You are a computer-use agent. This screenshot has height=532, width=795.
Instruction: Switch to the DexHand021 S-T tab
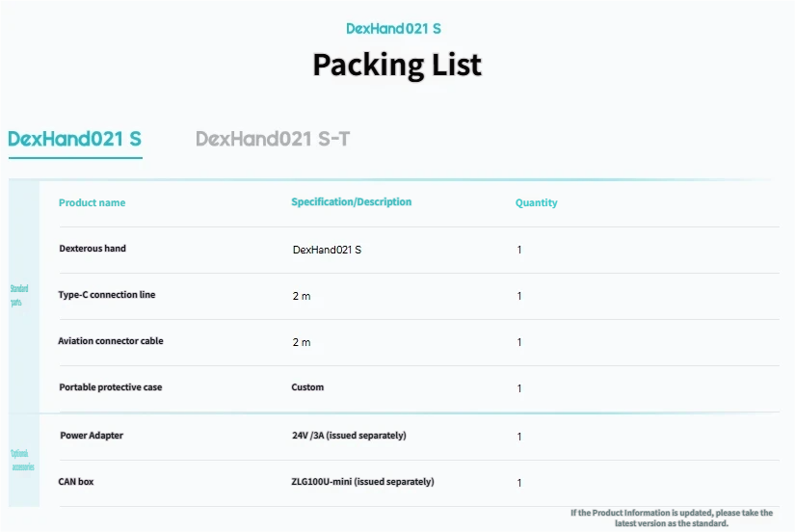(272, 139)
